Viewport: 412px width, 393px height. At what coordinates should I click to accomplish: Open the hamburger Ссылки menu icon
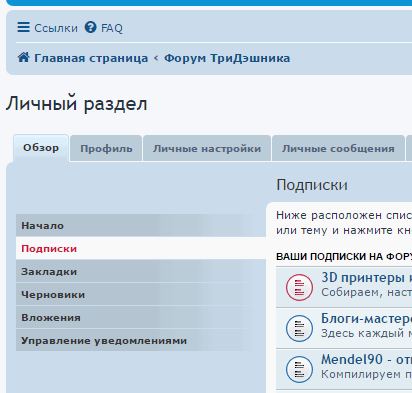tap(23, 27)
